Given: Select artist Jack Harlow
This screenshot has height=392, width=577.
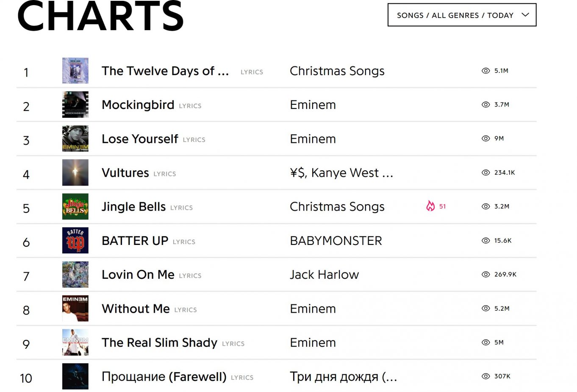Looking at the screenshot, I should pyautogui.click(x=324, y=275).
